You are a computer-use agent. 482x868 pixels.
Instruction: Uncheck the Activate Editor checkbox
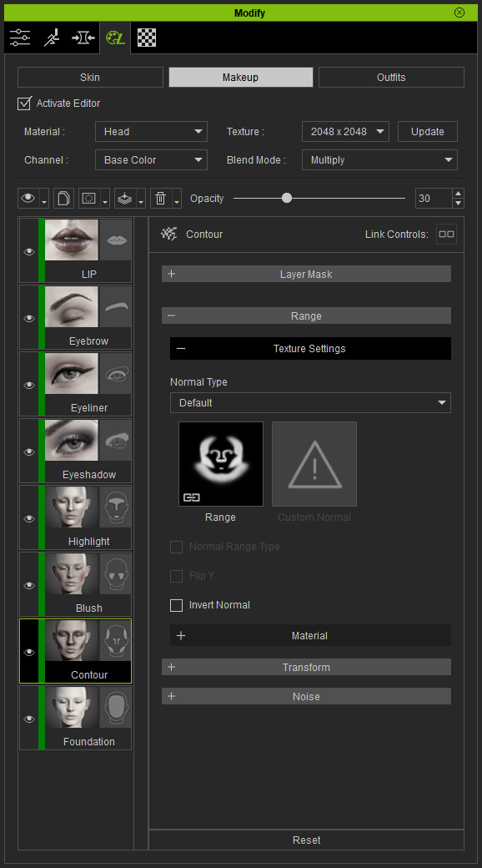[x=24, y=103]
